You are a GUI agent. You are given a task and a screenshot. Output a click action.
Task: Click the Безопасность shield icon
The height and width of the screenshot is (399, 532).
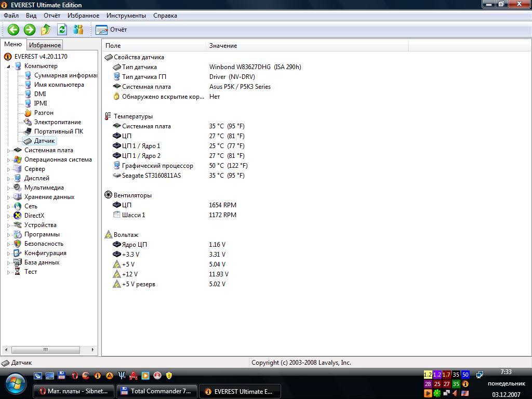(x=17, y=244)
